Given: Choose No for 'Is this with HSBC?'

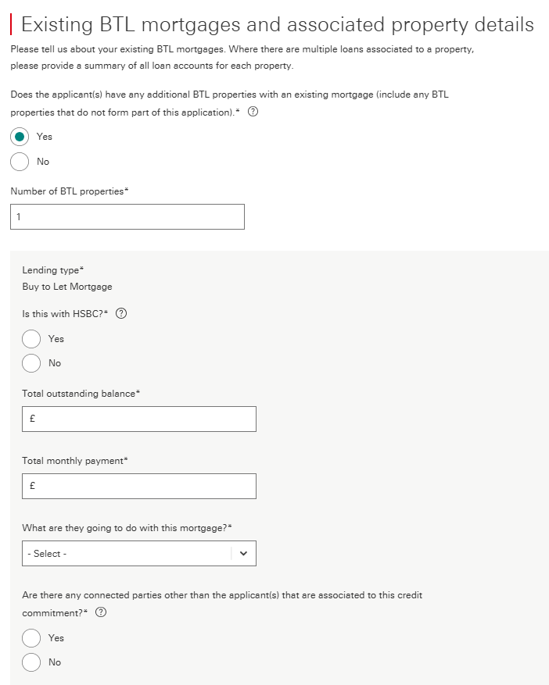Looking at the screenshot, I should click(x=31, y=363).
